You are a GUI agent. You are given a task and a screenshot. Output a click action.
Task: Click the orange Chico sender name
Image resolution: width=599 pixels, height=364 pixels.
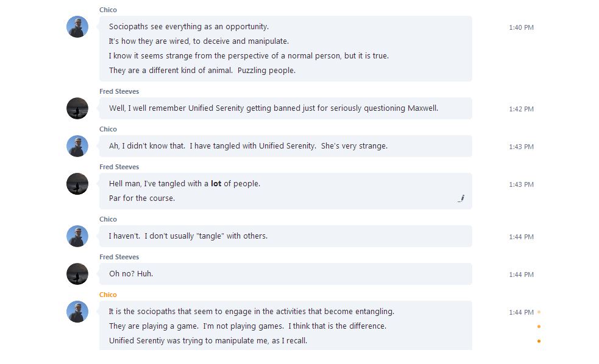[108, 295]
